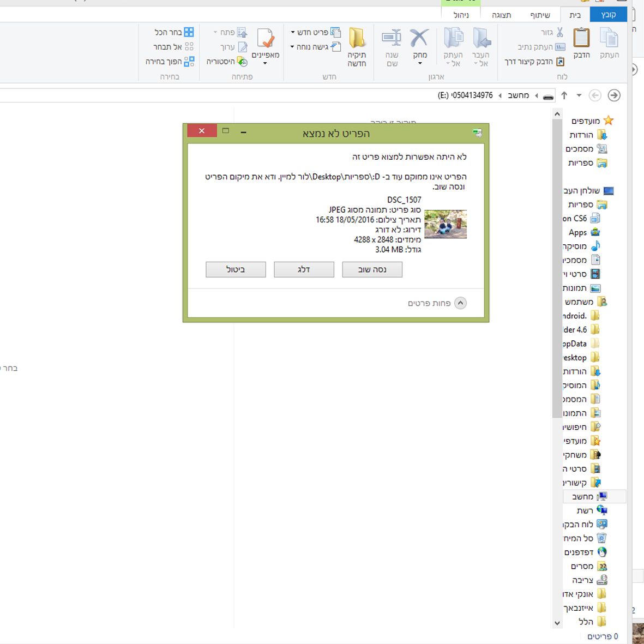Click the back navigation arrow
Viewport: 644px width, 644px height.
click(x=595, y=95)
